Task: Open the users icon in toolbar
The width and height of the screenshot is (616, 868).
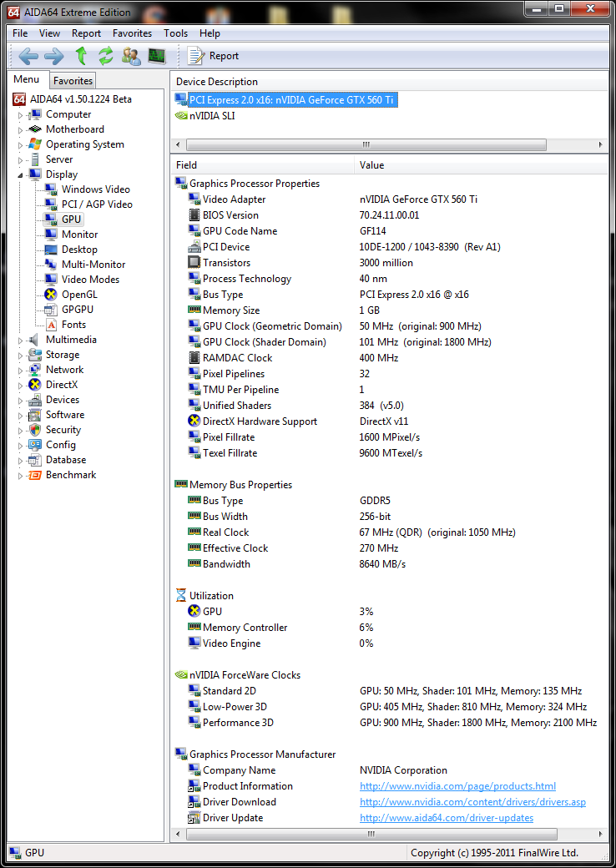Action: tap(131, 56)
